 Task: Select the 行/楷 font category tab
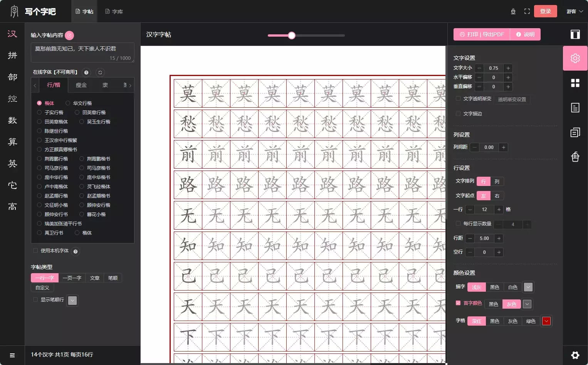(x=54, y=85)
